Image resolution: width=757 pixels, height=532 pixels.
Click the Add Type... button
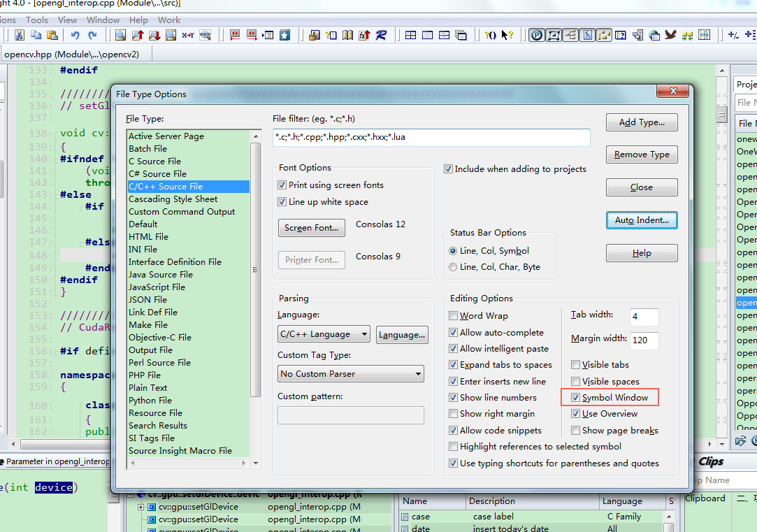tap(642, 122)
